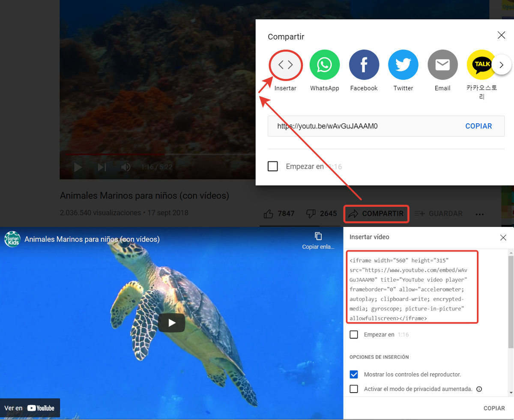Show more share options with right chevron
This screenshot has height=420, width=514.
click(x=501, y=65)
